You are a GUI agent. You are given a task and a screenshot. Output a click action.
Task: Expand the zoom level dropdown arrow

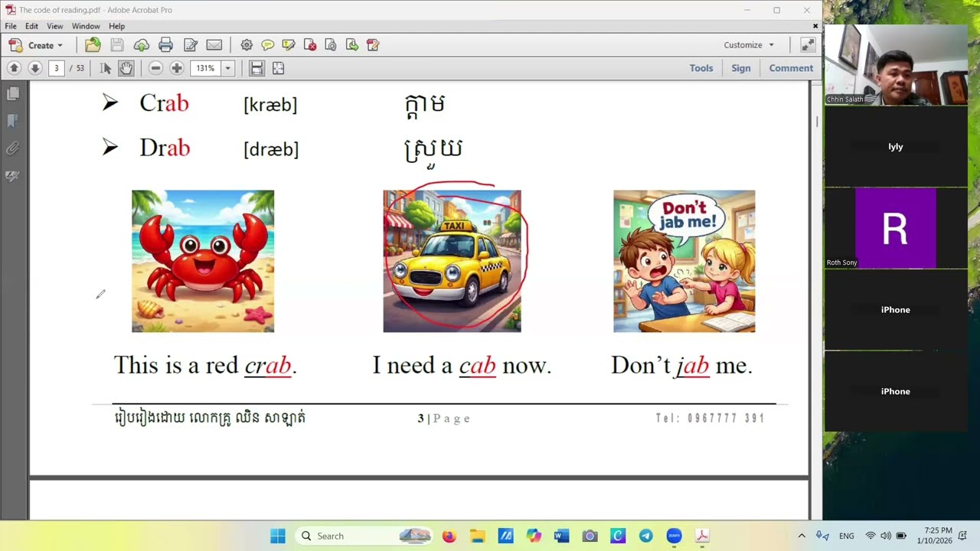[227, 68]
